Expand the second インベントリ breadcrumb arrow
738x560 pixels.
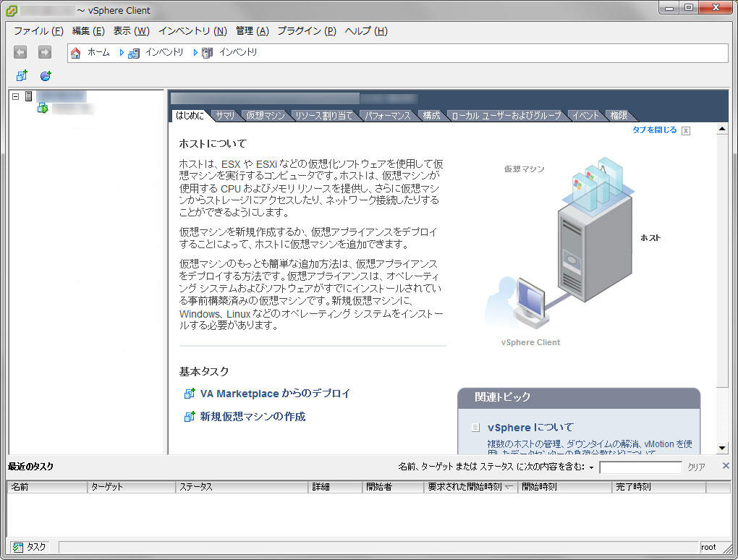coord(195,53)
